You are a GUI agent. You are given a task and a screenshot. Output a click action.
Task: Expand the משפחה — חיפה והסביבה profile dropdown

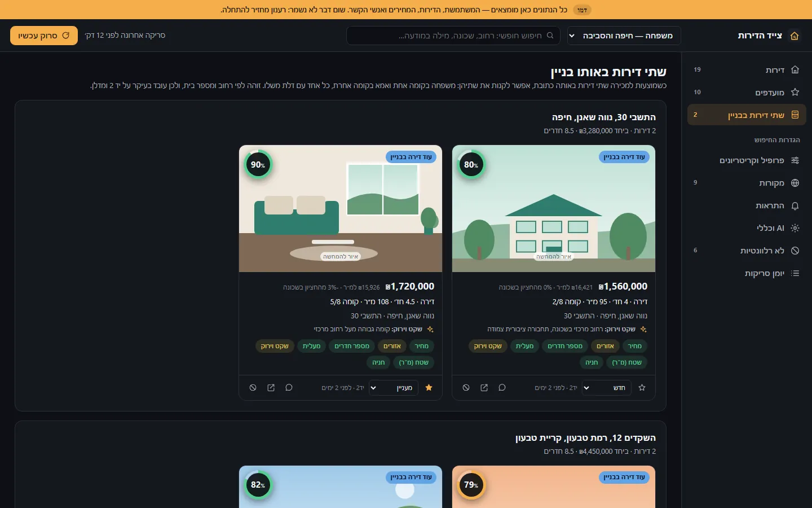point(624,36)
